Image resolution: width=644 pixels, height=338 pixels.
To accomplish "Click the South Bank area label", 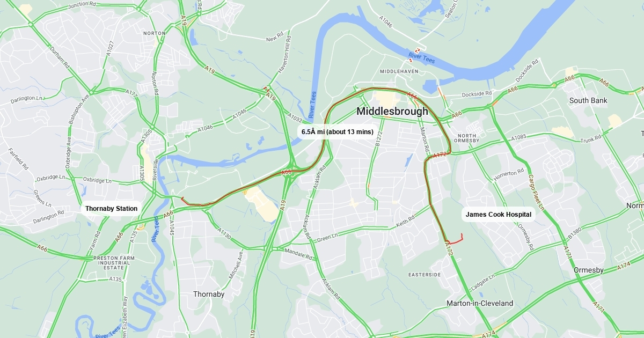I will (588, 100).
